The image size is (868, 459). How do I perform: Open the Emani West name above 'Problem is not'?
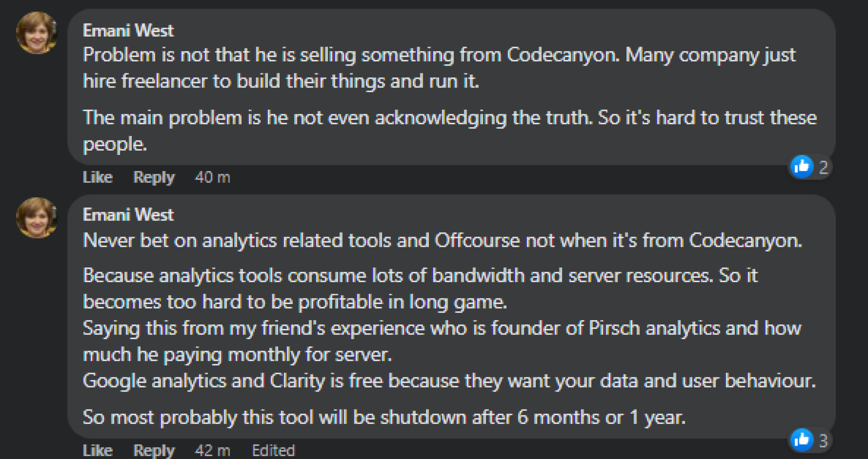[128, 30]
